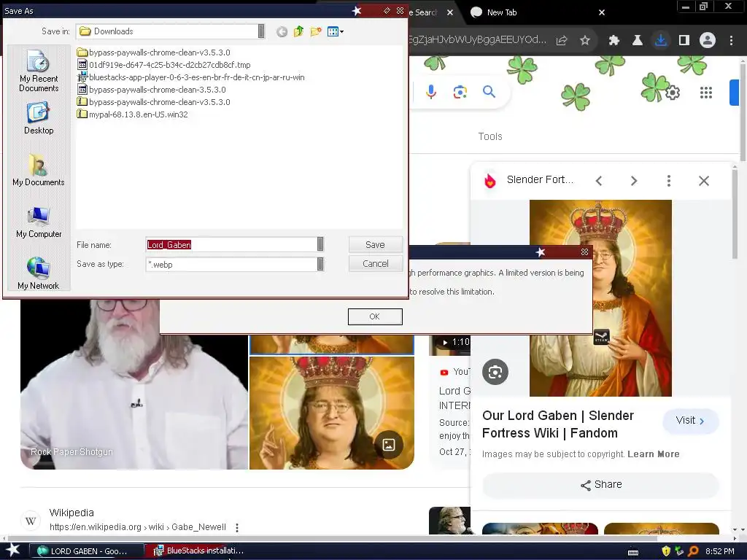Open Chrome extensions puzzle icon
747x560 pixels.
pyautogui.click(x=614, y=41)
